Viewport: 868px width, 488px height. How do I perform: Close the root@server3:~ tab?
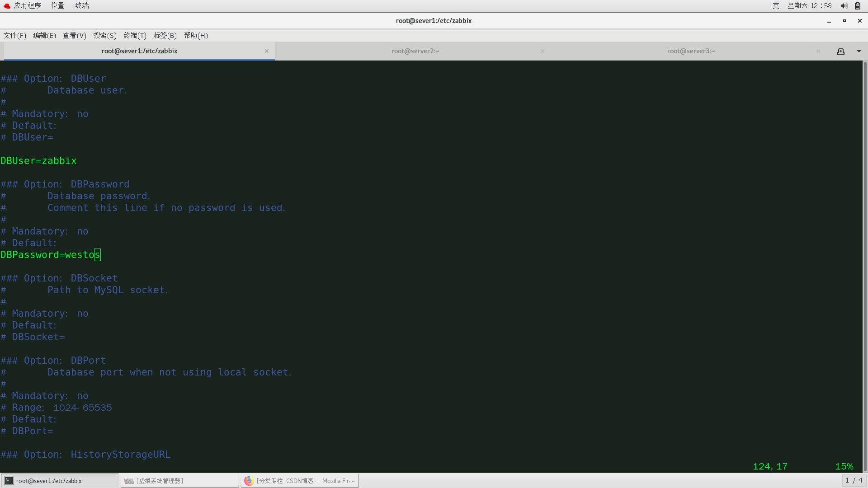coord(818,51)
